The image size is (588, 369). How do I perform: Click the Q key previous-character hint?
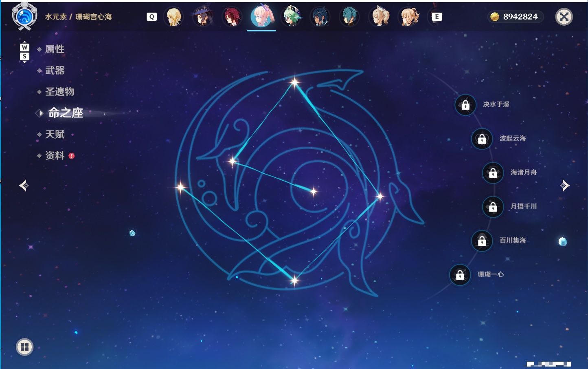pos(151,17)
